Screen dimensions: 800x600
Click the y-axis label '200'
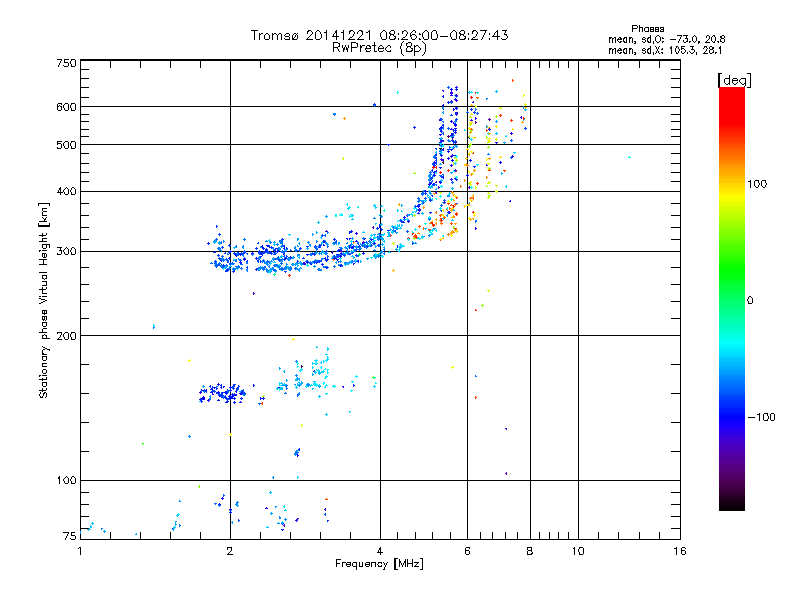pos(66,336)
